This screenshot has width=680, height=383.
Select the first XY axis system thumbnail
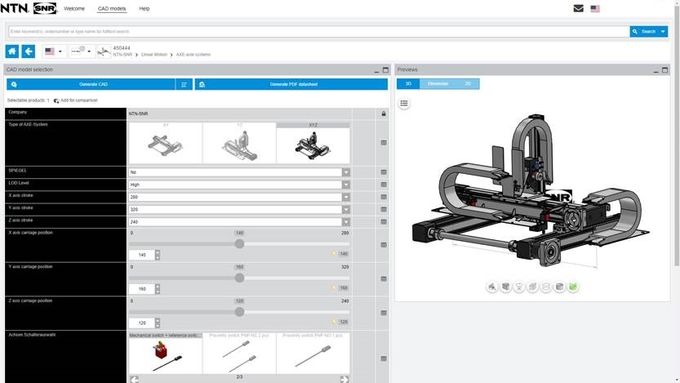(165, 143)
